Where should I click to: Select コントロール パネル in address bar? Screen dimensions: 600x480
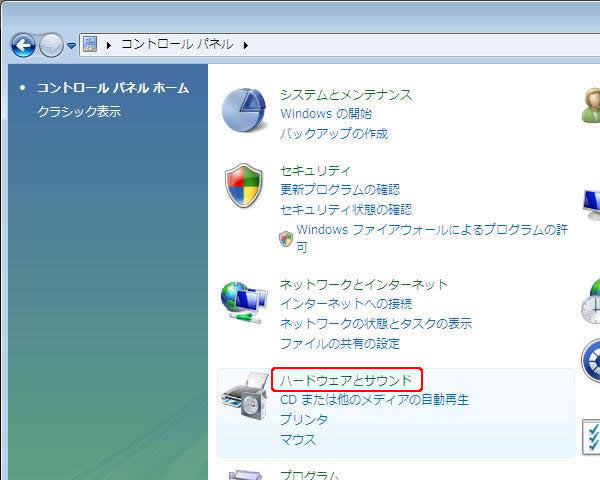[177, 44]
